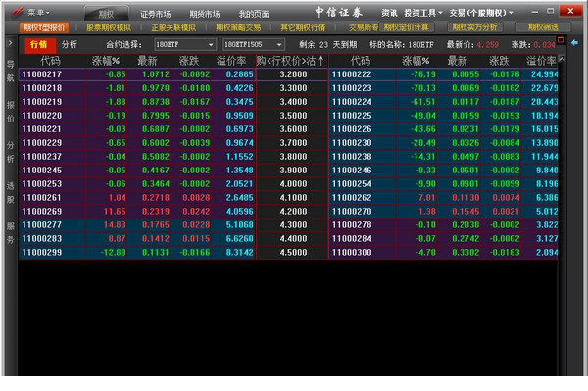
Task: Select the 分析 view tab
Action: 70,45
